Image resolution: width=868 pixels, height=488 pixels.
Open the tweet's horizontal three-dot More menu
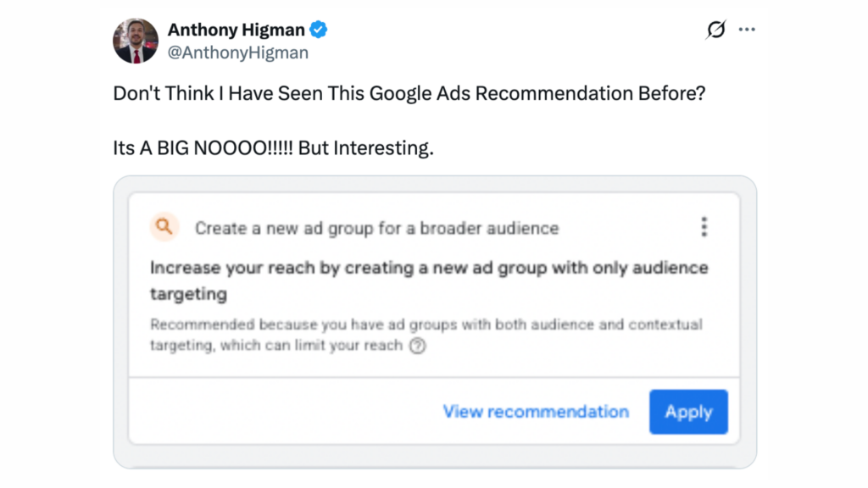746,30
